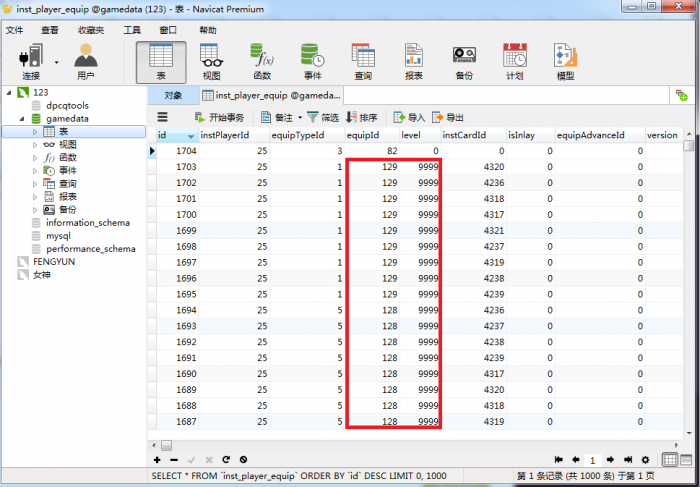
Task: Click the instCardId column header
Action: 473,135
